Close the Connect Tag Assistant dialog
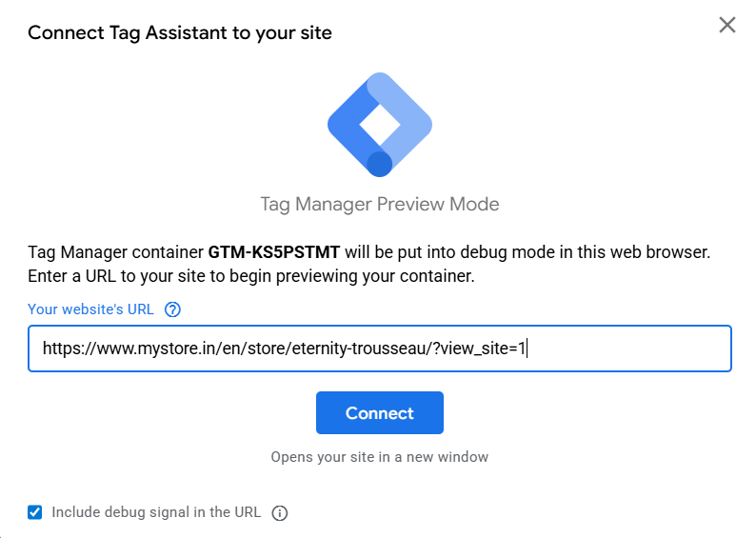756x538 pixels. pos(727,25)
